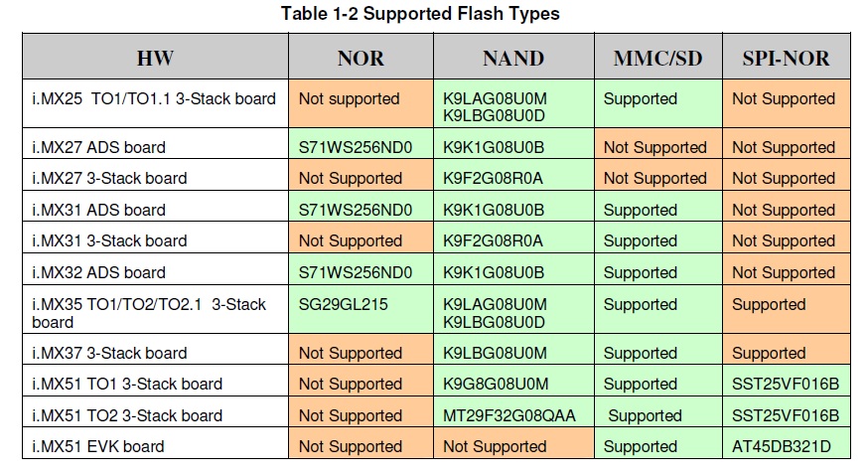Click the i.MX51 TO2 3-Stack board row label
This screenshot has width=868, height=474.
tap(127, 415)
